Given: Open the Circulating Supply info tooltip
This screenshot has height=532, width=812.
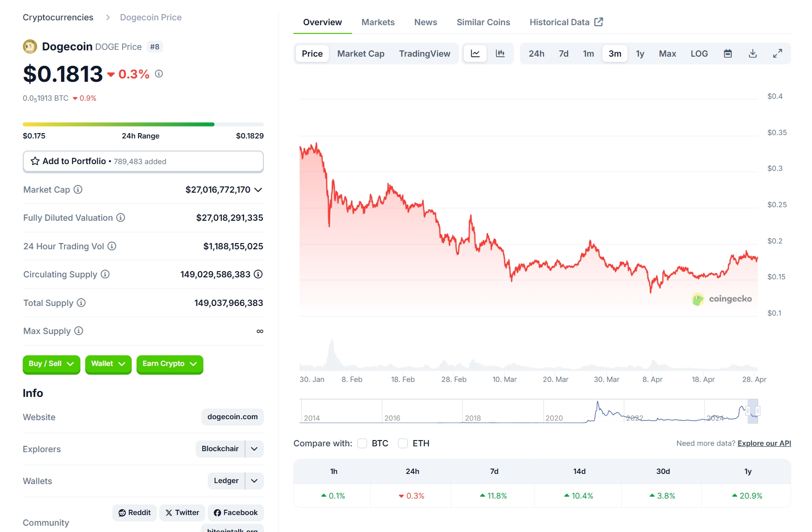Looking at the screenshot, I should (106, 274).
